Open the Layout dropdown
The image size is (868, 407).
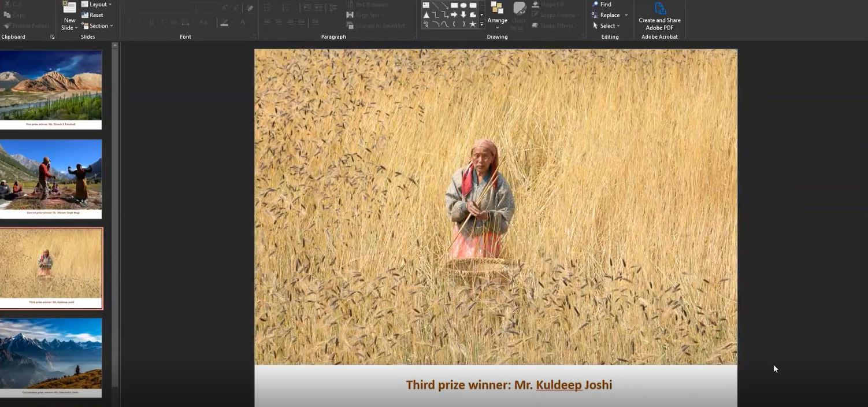97,5
